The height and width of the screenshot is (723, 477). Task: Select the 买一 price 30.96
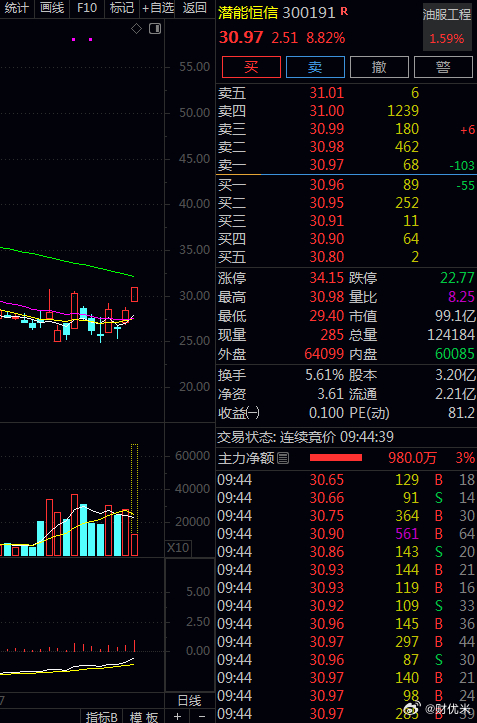tap(327, 184)
